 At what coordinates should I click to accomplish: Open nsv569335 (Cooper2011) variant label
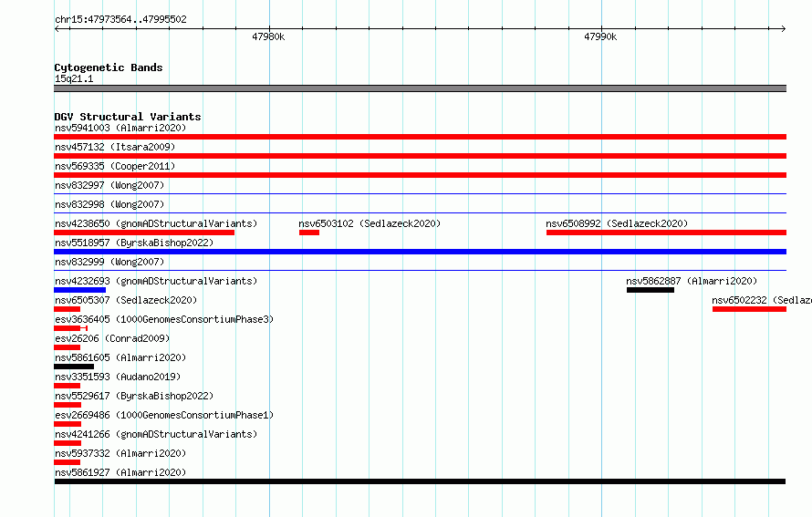[115, 166]
